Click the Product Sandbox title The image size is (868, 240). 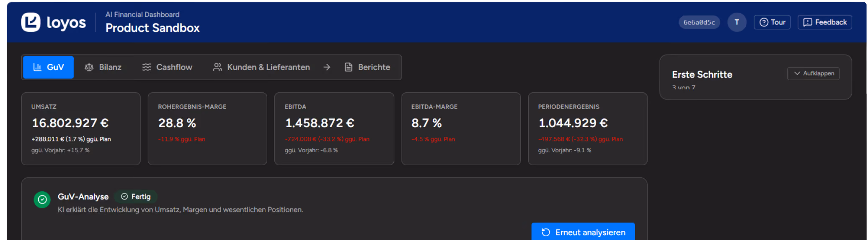click(152, 28)
